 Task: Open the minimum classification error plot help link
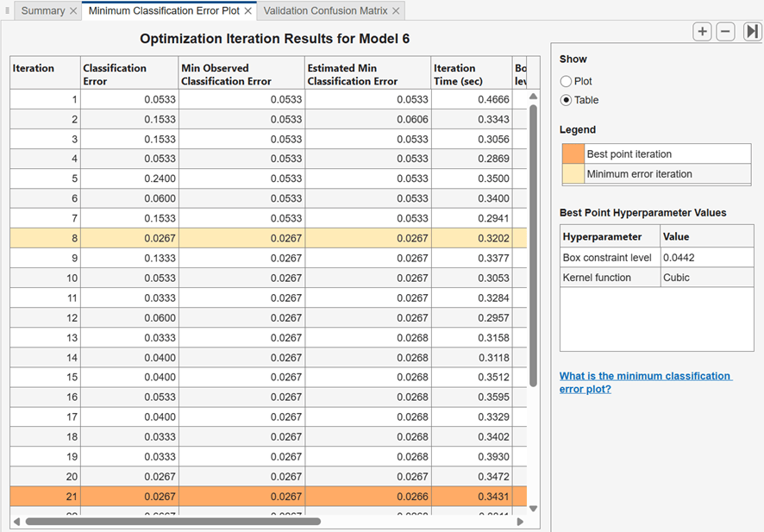click(646, 383)
